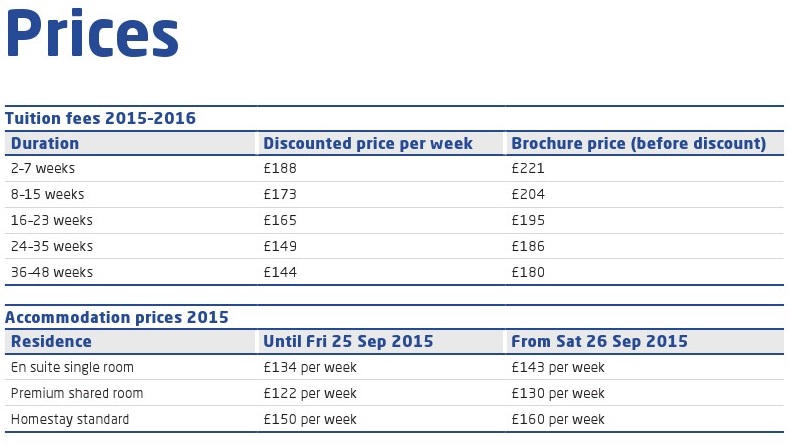This screenshot has width=789, height=445.
Task: Click the large Prices heading
Action: (92, 34)
